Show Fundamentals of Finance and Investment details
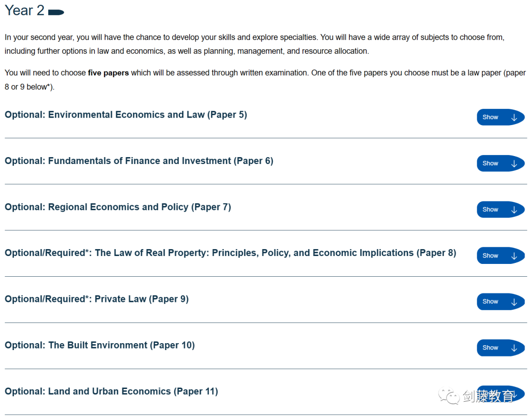532x420 pixels. pyautogui.click(x=500, y=163)
